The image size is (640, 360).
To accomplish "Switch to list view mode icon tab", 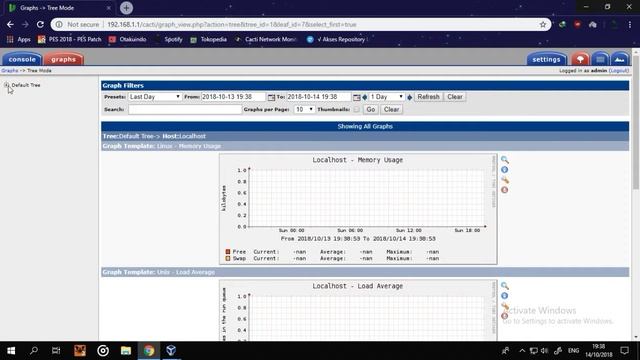I will (600, 59).
